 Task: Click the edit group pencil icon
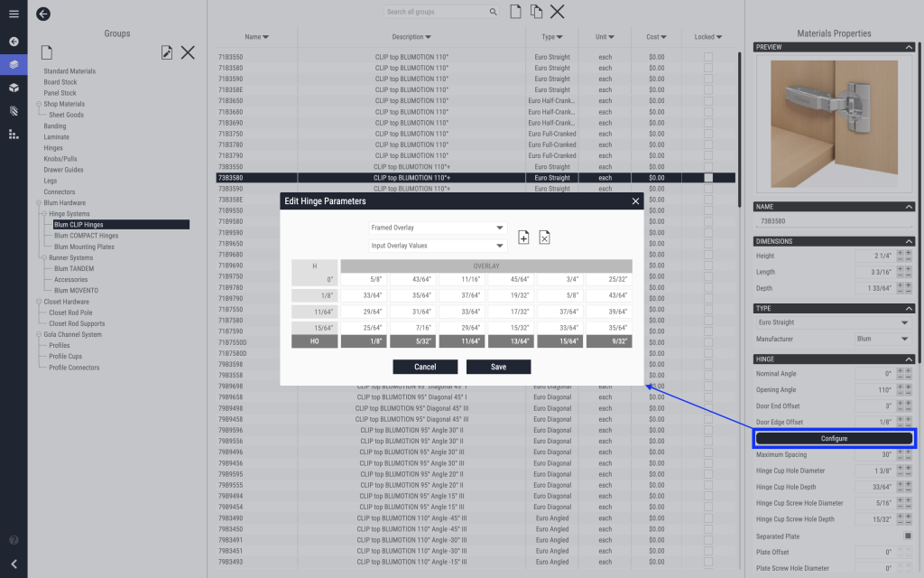click(166, 52)
